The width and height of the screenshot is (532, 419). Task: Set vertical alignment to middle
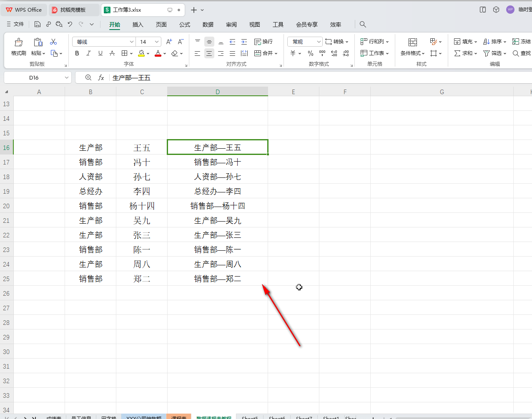[209, 42]
